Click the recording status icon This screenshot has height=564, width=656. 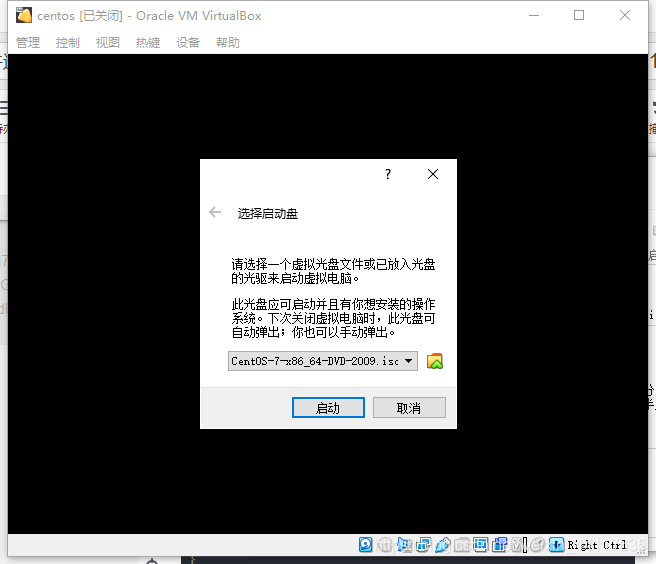click(500, 545)
